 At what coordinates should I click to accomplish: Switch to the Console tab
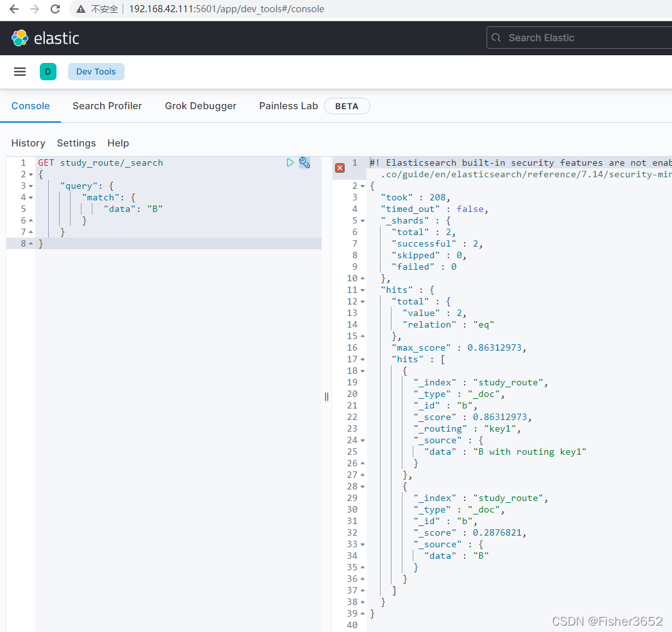pos(30,106)
